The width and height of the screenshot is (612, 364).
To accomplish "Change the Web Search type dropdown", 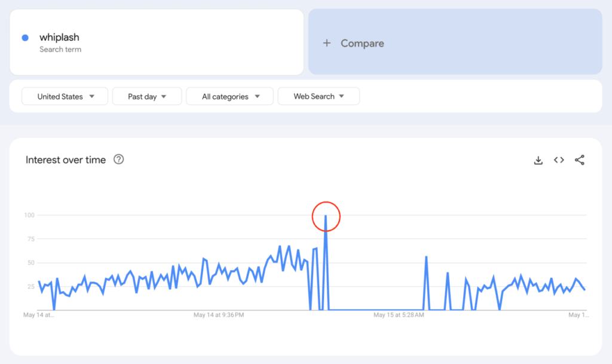I will click(x=319, y=96).
